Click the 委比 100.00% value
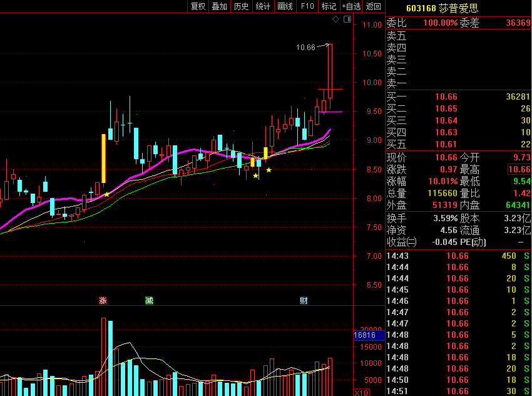The height and width of the screenshot is (396, 532). pyautogui.click(x=441, y=23)
